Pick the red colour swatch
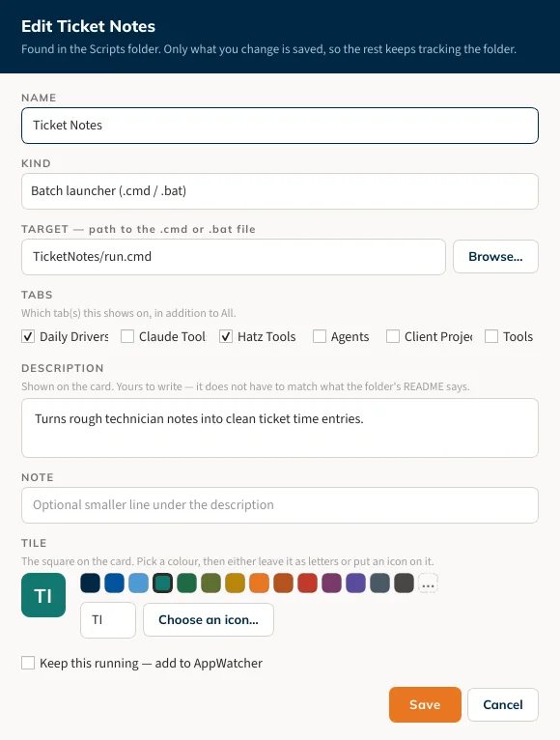560x740 pixels. click(x=308, y=583)
